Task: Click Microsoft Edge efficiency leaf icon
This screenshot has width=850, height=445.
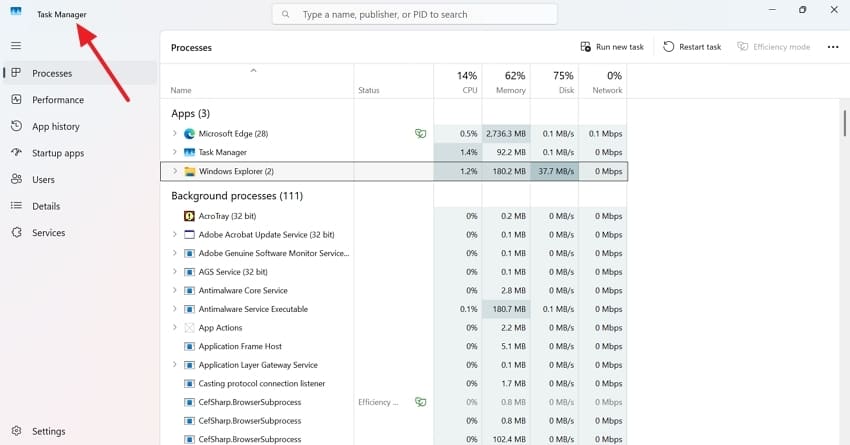Action: [x=420, y=133]
